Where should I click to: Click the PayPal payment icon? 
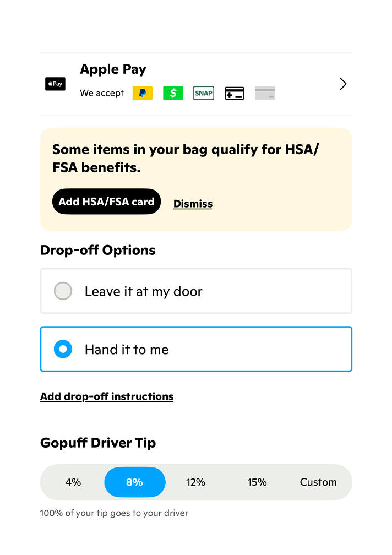[142, 93]
